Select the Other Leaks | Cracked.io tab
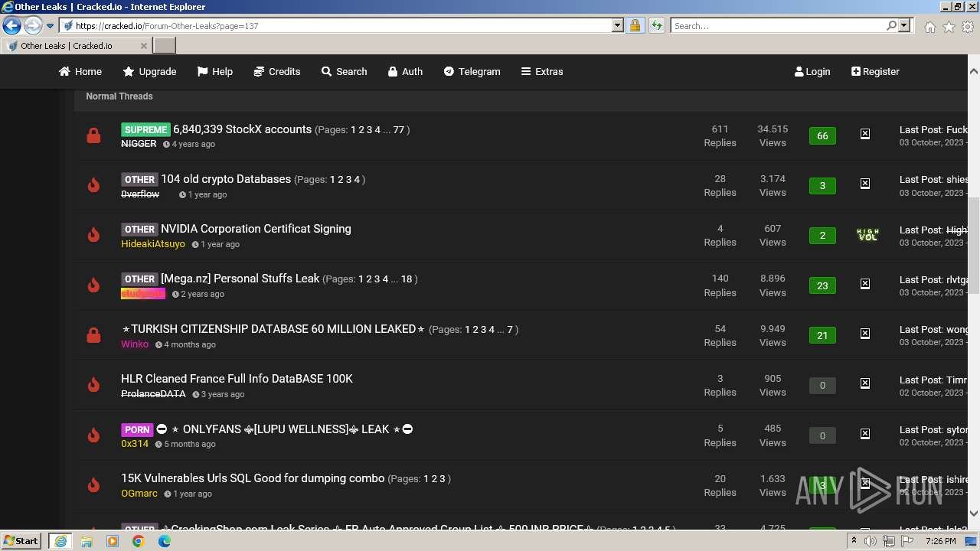 coord(75,46)
